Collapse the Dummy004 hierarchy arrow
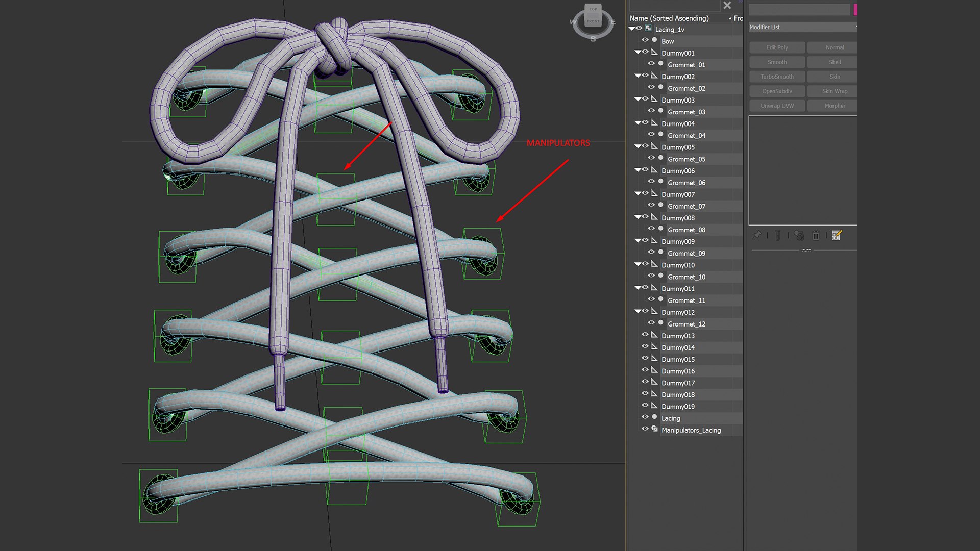The height and width of the screenshot is (551, 980). 638,122
